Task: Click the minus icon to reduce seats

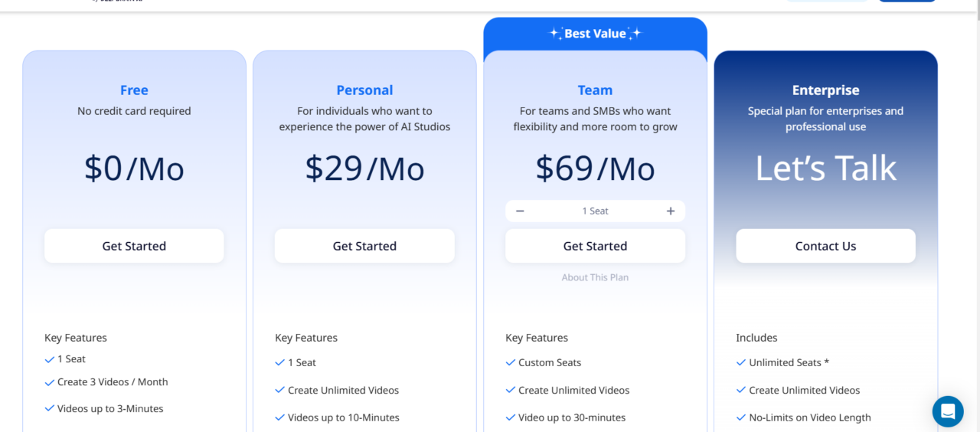Action: click(x=520, y=211)
